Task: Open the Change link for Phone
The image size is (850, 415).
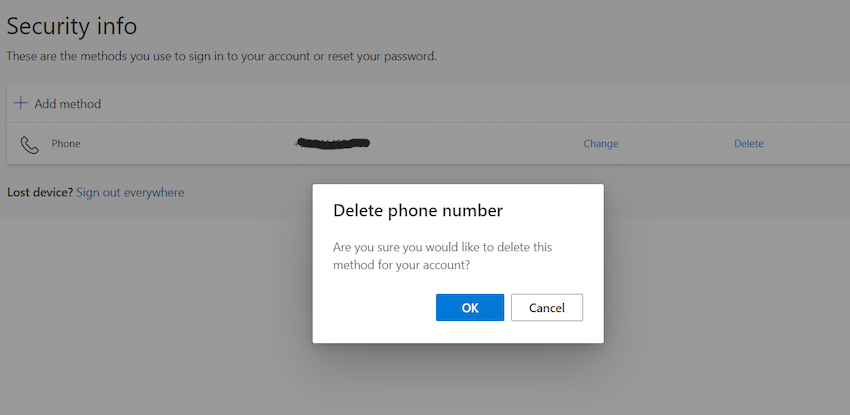Action: (601, 144)
